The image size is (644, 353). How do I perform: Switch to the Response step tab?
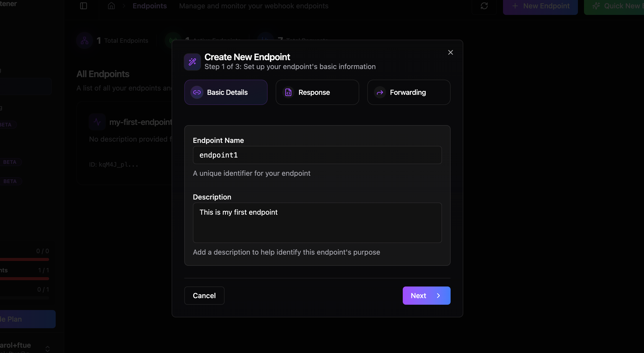[x=317, y=92]
